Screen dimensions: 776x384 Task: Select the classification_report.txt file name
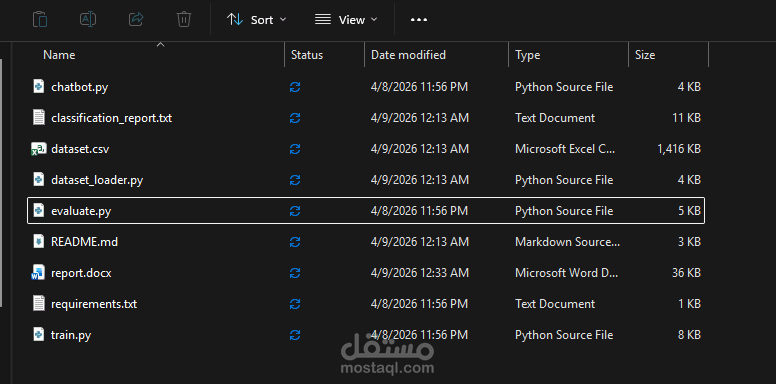click(x=112, y=118)
